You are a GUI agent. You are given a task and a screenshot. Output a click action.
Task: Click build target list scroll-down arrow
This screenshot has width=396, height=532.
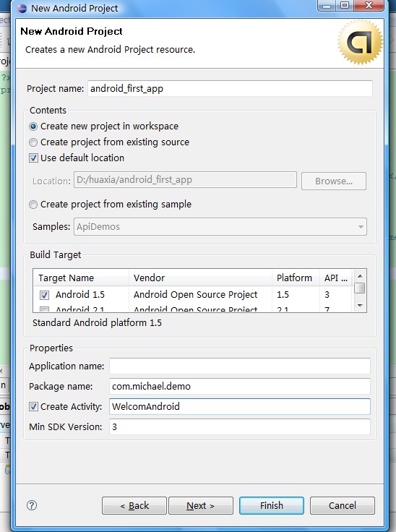360,306
